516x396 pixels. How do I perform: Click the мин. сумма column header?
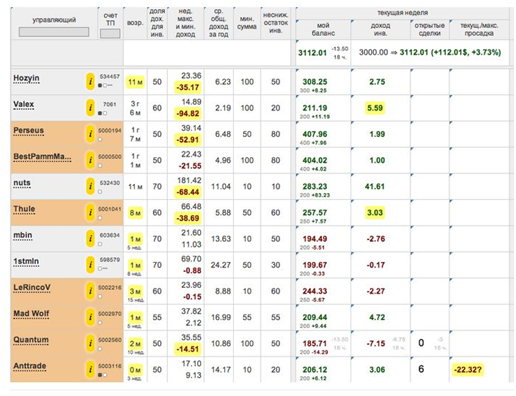tap(247, 23)
